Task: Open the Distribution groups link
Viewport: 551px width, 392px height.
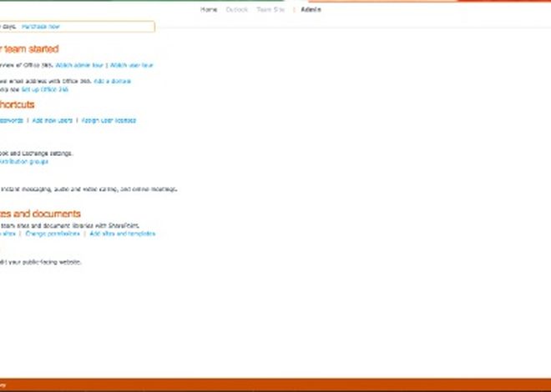Action: point(23,162)
